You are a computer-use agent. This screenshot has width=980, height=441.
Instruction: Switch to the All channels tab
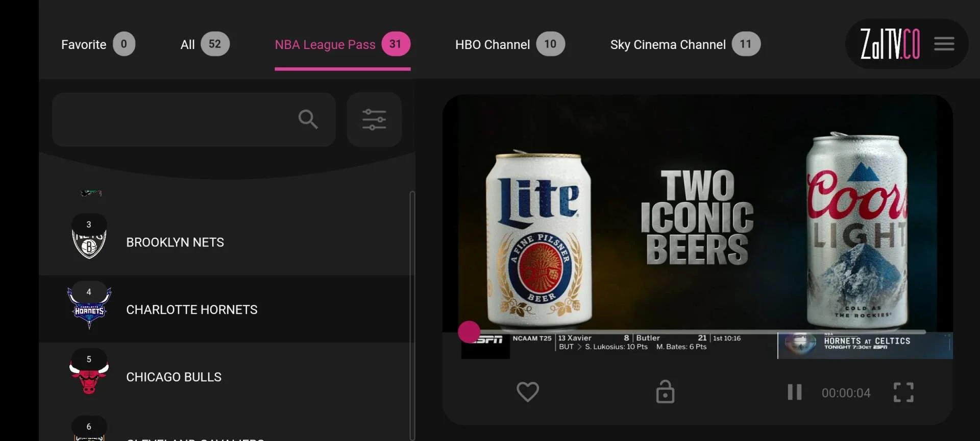pyautogui.click(x=205, y=44)
